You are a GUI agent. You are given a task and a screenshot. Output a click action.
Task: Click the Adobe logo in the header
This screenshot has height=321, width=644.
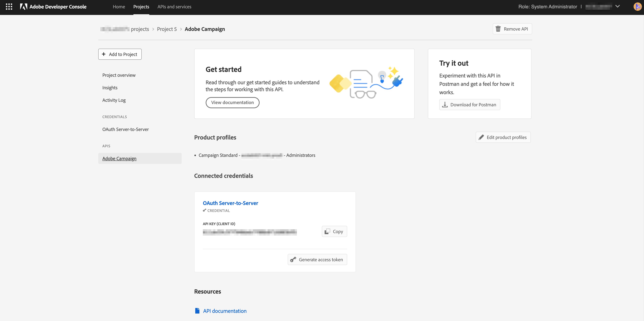(x=23, y=7)
